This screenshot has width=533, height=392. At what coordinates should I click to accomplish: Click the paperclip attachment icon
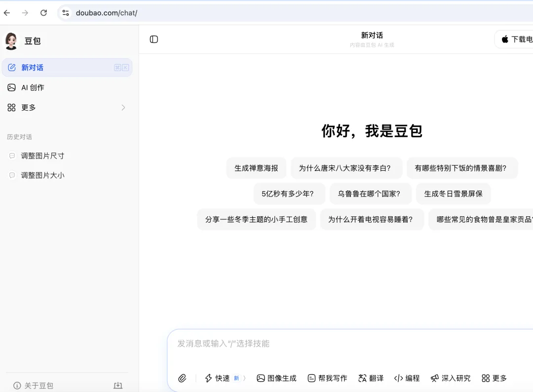[182, 378]
